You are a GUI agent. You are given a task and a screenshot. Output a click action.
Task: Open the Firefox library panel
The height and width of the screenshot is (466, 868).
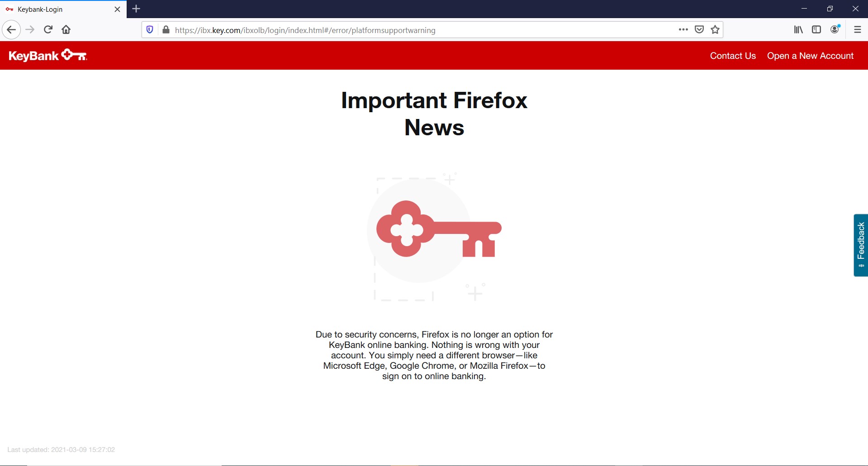[797, 29]
